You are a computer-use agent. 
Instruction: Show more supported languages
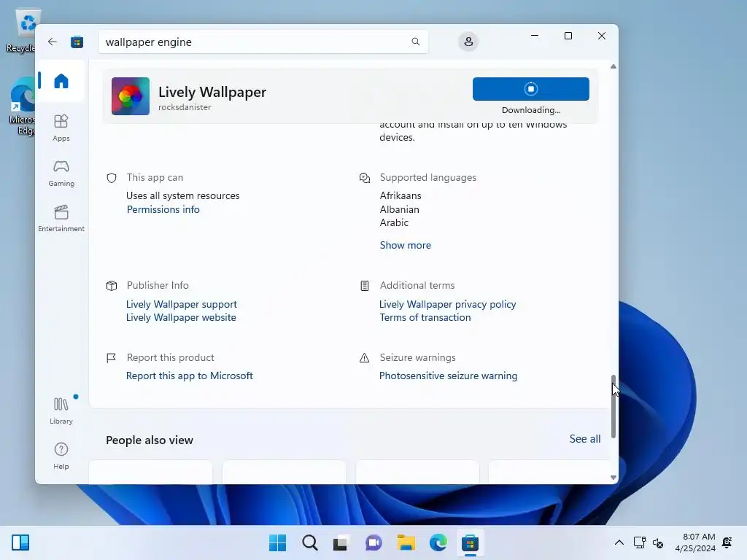(x=406, y=245)
